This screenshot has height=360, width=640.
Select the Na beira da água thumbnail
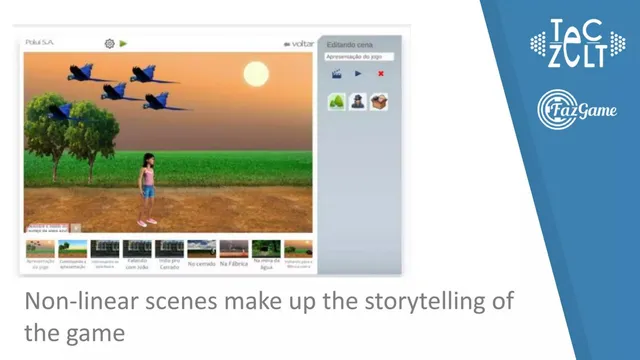pos(266,249)
